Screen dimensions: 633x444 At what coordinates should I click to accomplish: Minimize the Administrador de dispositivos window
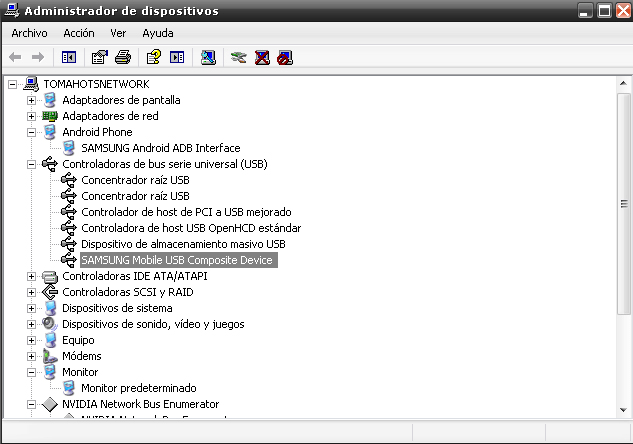(x=585, y=10)
